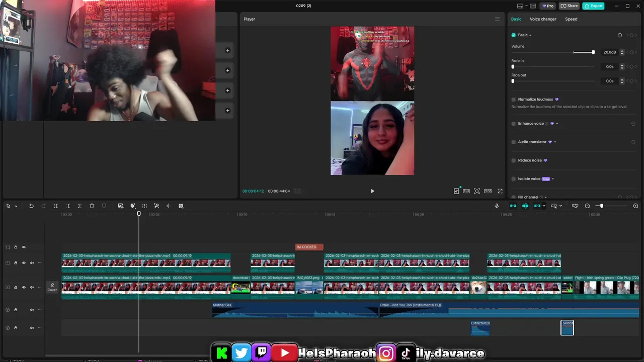The image size is (644, 362).
Task: Toggle clip linkage button
Action: click(x=537, y=206)
